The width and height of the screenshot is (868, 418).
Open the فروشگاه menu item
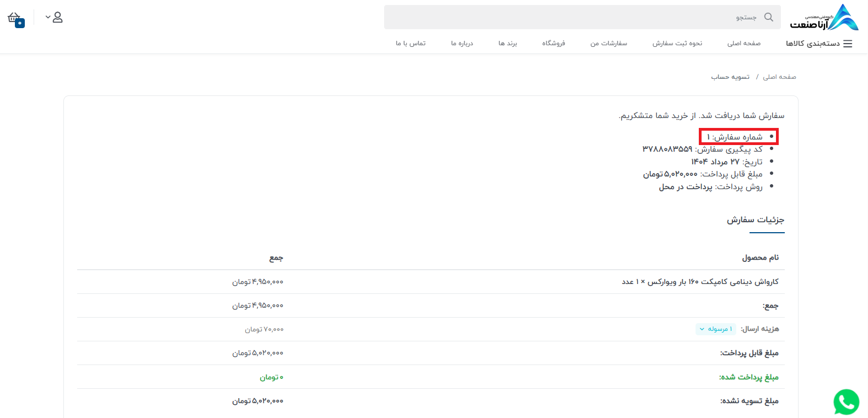(x=553, y=43)
